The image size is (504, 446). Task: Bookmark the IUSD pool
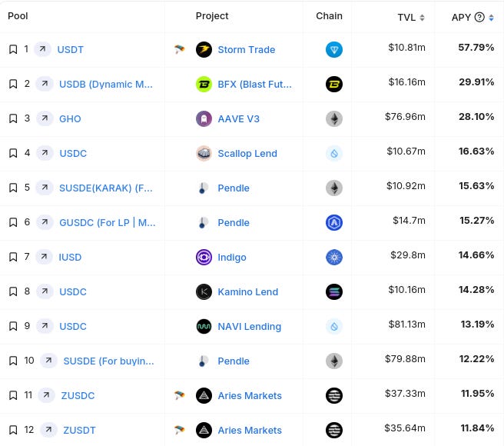13,257
